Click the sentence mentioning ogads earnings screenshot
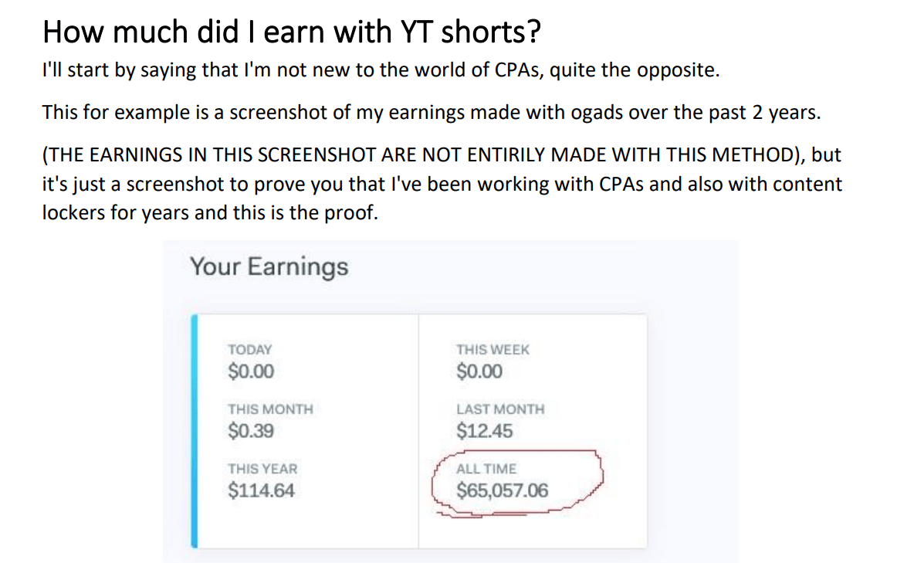The height and width of the screenshot is (563, 924). 432,112
